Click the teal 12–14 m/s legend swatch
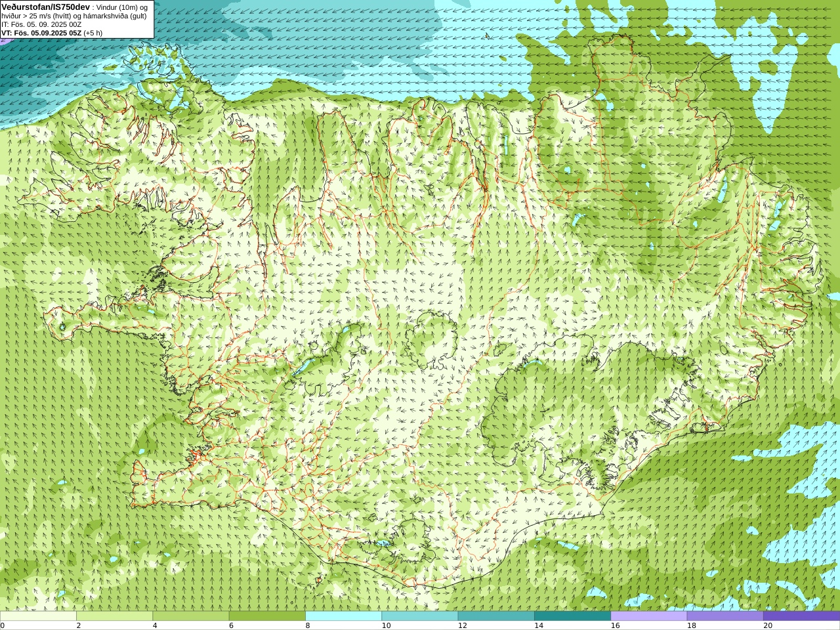The width and height of the screenshot is (840, 630). (496, 616)
